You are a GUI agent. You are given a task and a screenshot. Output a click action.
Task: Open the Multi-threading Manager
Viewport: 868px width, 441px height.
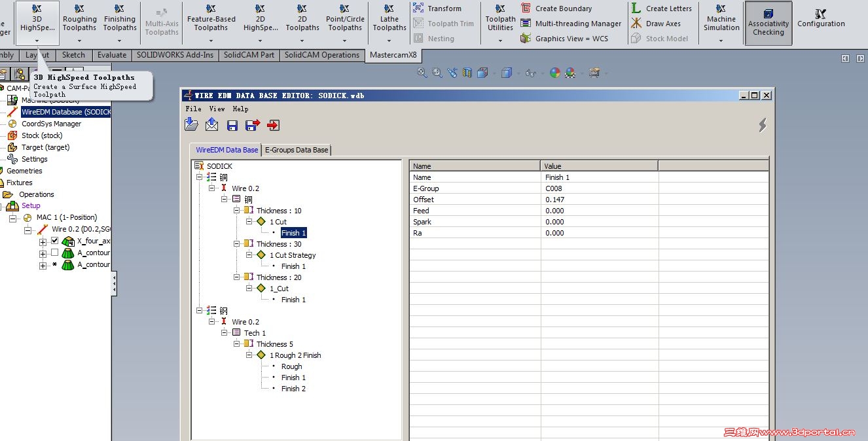pyautogui.click(x=571, y=24)
